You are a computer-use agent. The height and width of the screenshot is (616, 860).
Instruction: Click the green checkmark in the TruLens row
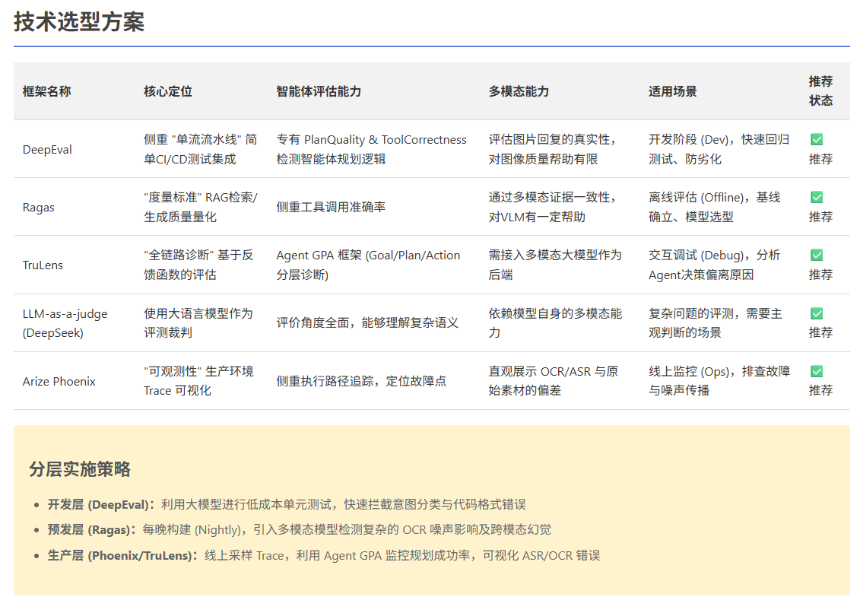[816, 256]
